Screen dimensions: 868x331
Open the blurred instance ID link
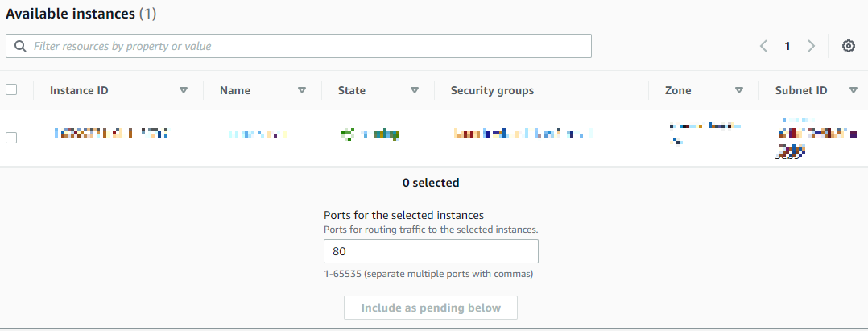coord(110,133)
